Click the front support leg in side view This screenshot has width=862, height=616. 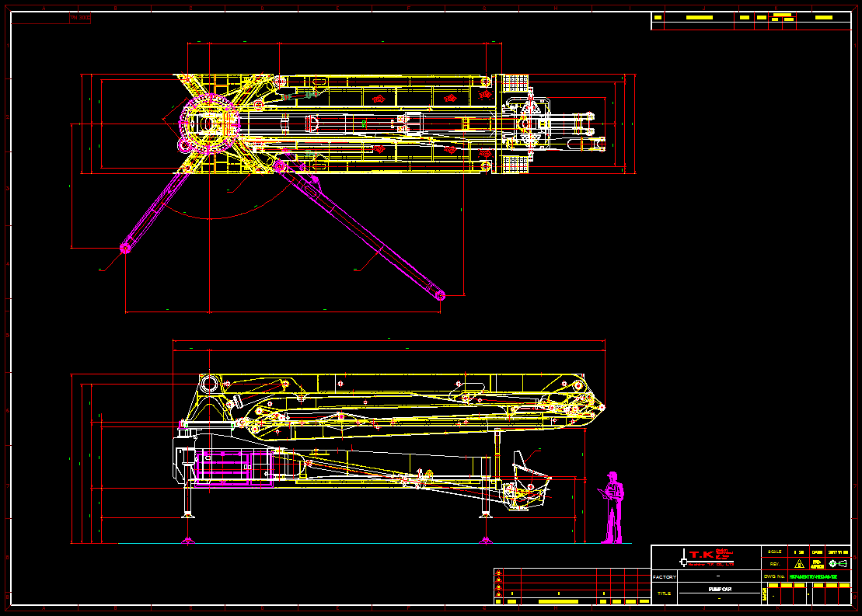[187, 500]
